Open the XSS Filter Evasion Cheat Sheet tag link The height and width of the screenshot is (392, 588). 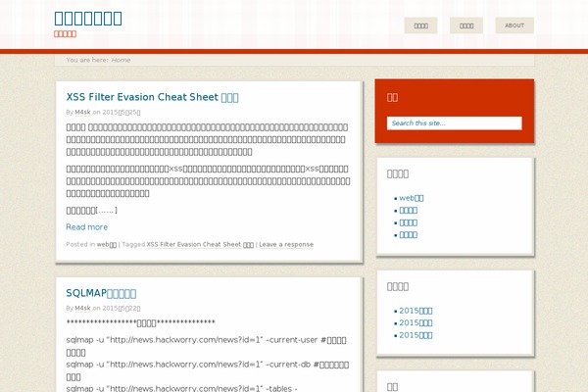pyautogui.click(x=200, y=245)
